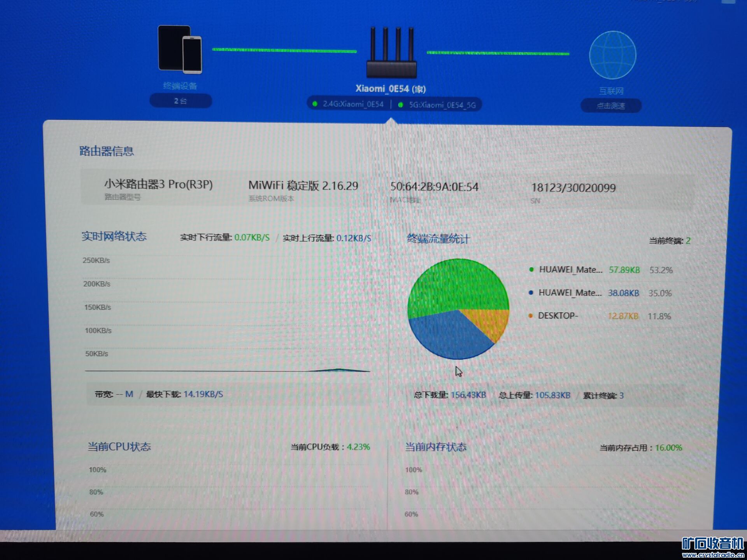Click the 50KB/s axis label
Image resolution: width=747 pixels, height=560 pixels.
tap(96, 354)
